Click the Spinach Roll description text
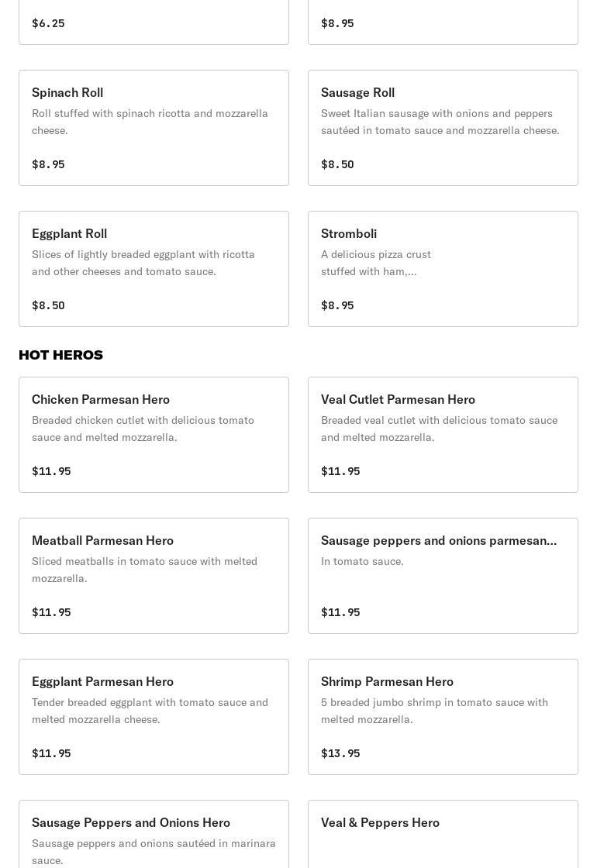Image resolution: width=597 pixels, height=868 pixels. click(150, 122)
